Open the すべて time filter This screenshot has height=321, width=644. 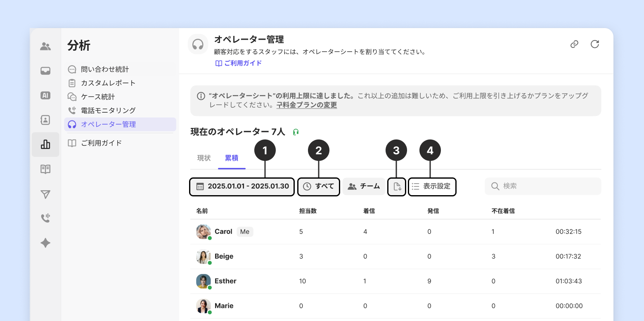[x=319, y=186]
